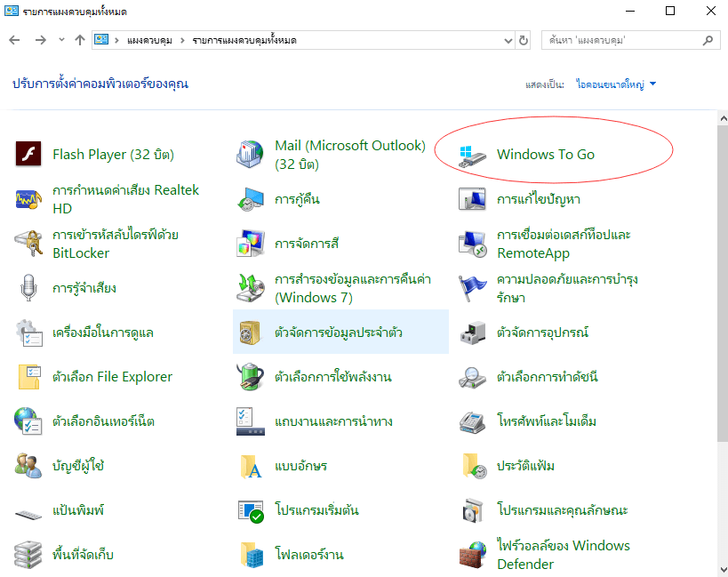
Task: Launch Windows To Go icon
Action: click(473, 155)
